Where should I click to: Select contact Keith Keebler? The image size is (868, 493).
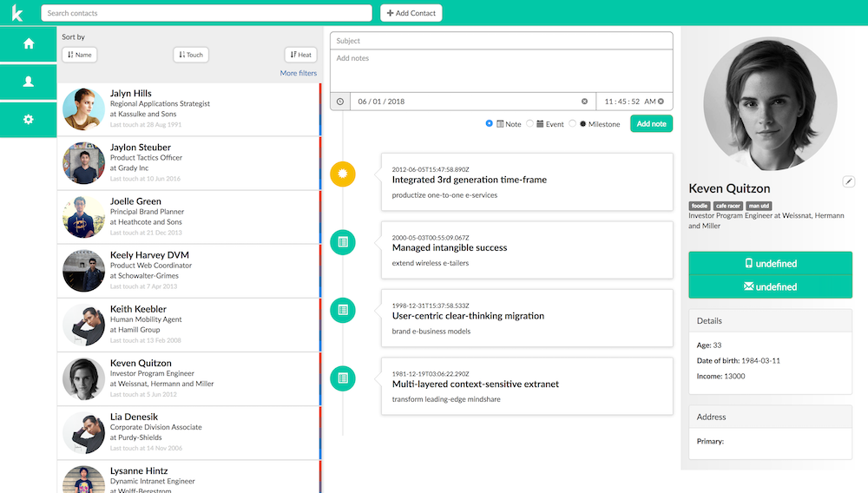[188, 325]
